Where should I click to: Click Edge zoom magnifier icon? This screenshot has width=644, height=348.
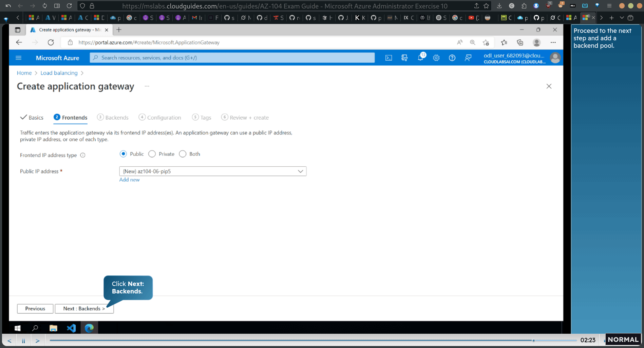pos(472,42)
